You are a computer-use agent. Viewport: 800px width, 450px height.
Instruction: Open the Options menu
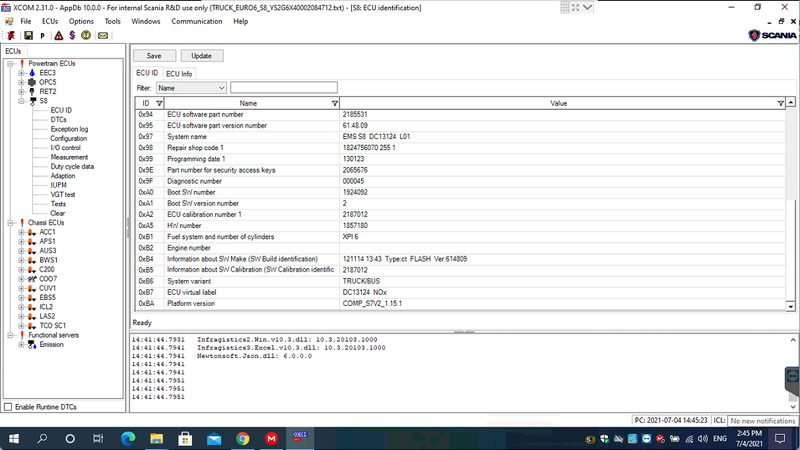point(81,21)
